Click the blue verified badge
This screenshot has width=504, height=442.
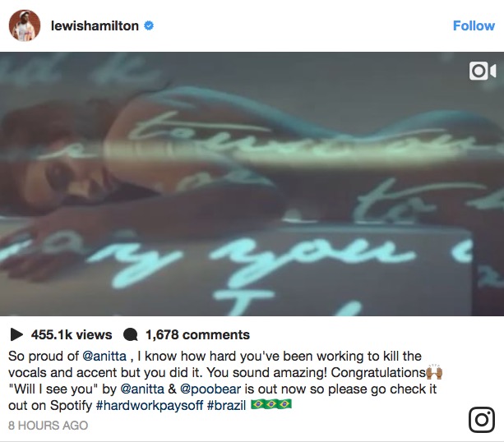coord(149,25)
